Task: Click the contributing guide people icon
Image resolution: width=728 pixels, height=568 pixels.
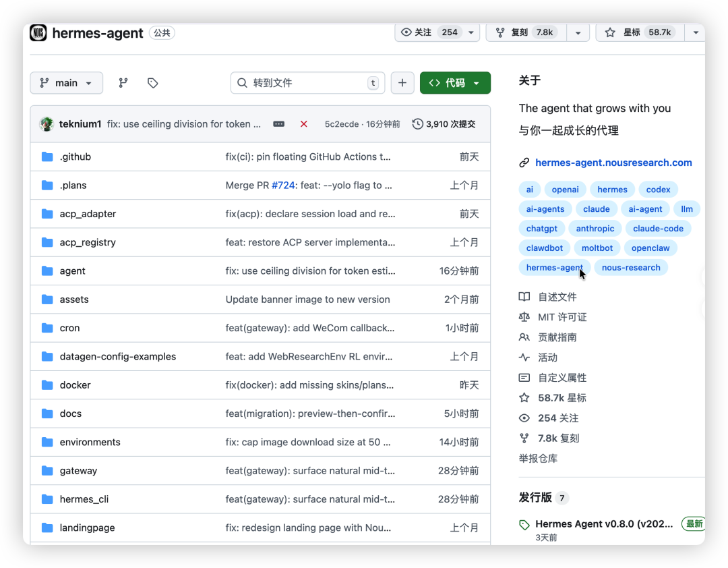Action: [x=524, y=337]
